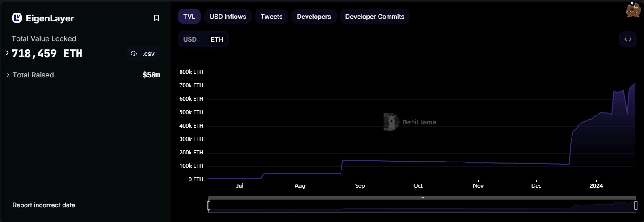
Task: Toggle the TVL chart metric
Action: (189, 17)
